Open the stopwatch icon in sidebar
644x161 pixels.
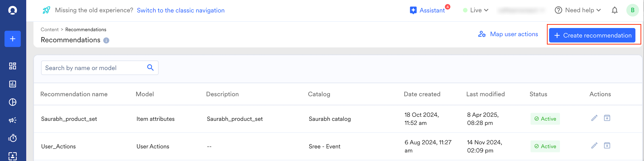tap(12, 138)
